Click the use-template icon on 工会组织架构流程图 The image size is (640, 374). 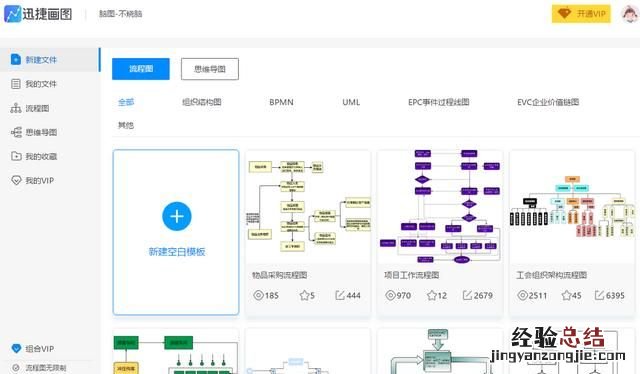[x=599, y=295]
